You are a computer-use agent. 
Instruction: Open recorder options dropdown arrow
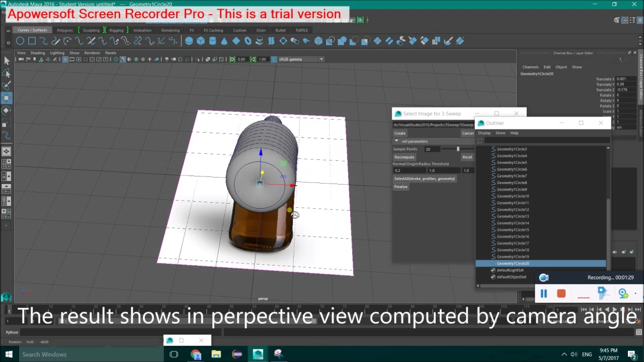tap(635, 293)
